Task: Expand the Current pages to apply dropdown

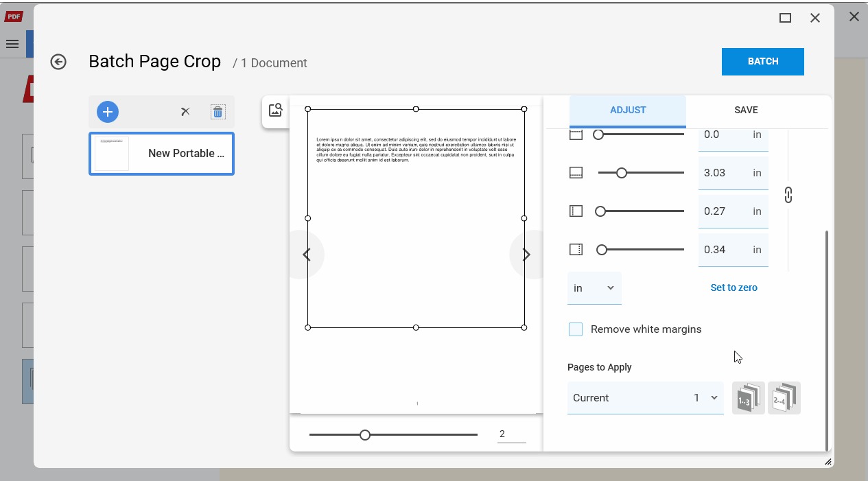Action: tap(646, 398)
